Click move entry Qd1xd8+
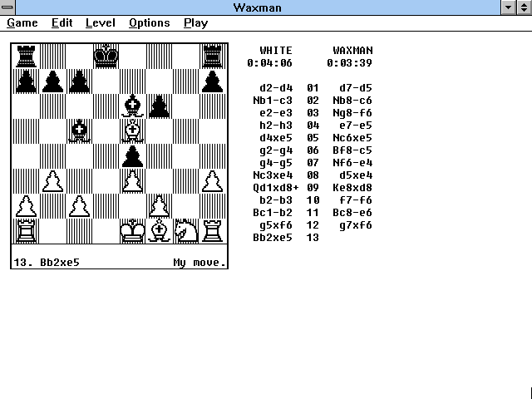The width and height of the screenshot is (532, 399). pos(276,188)
